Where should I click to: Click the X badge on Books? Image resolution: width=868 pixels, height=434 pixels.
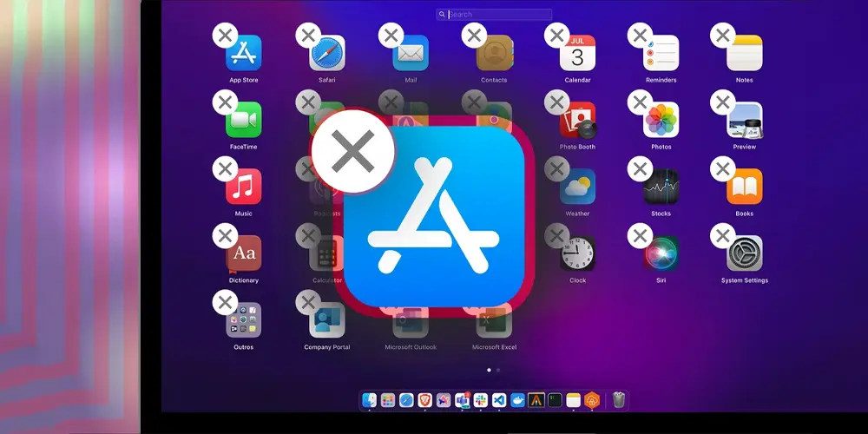(723, 169)
